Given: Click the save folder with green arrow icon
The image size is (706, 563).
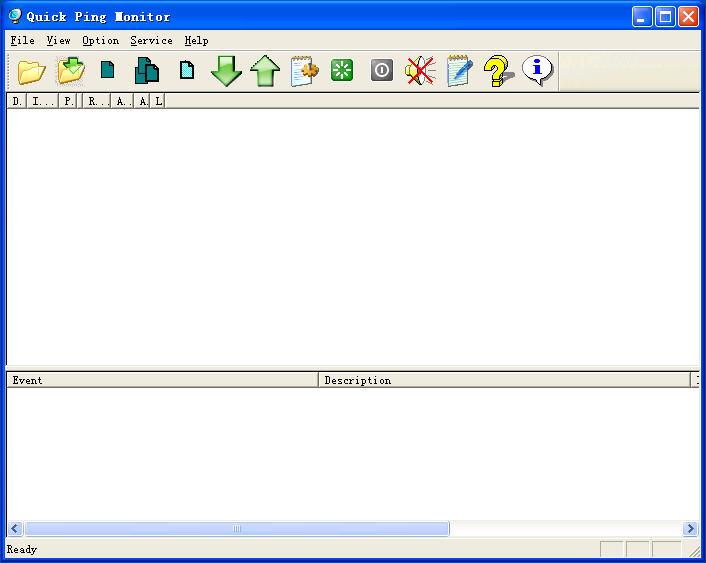Looking at the screenshot, I should pos(71,70).
